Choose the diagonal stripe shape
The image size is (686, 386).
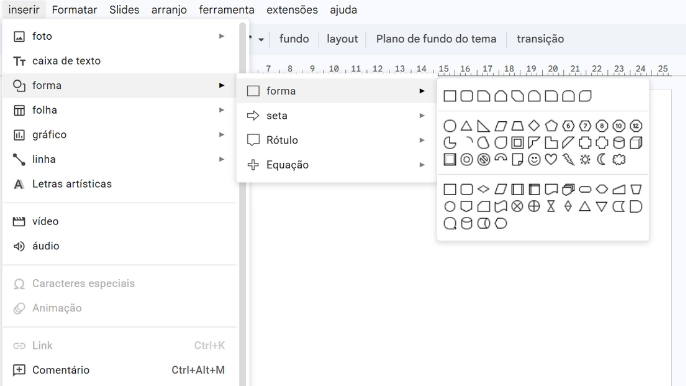(568, 143)
